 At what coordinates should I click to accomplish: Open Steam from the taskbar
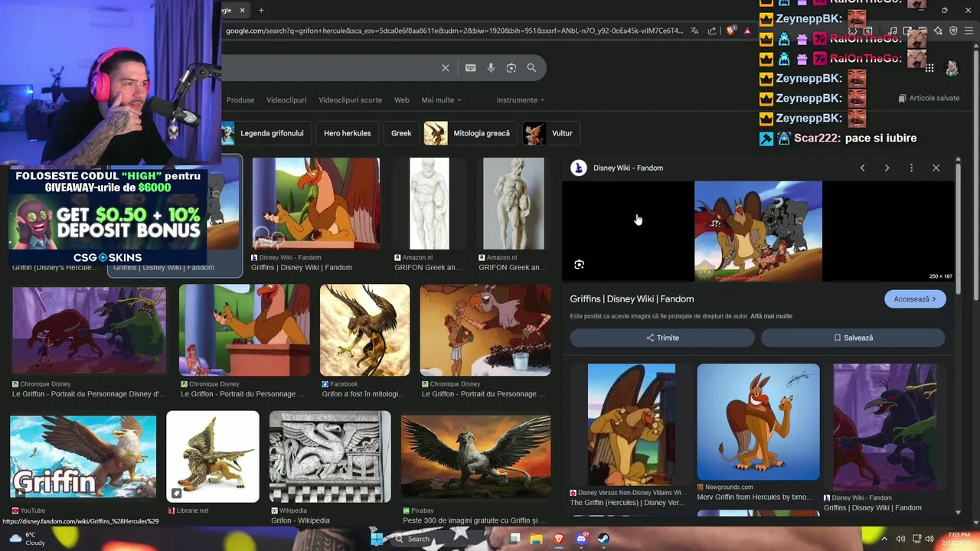point(603,539)
